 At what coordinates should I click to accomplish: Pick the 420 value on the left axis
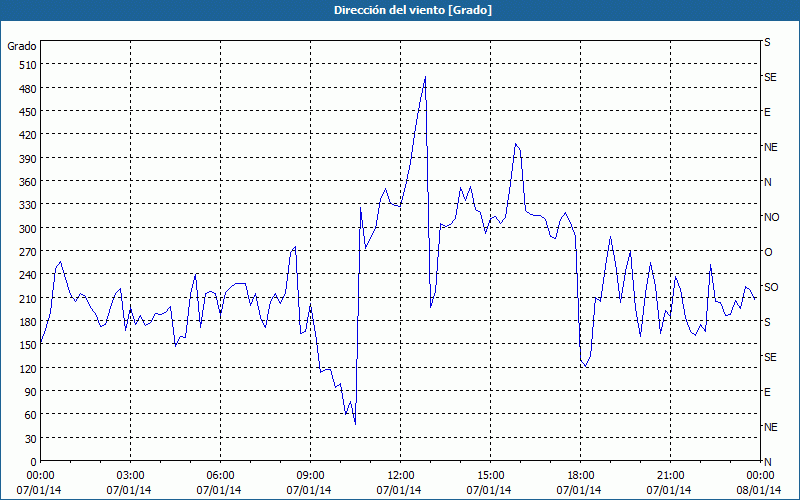click(28, 135)
